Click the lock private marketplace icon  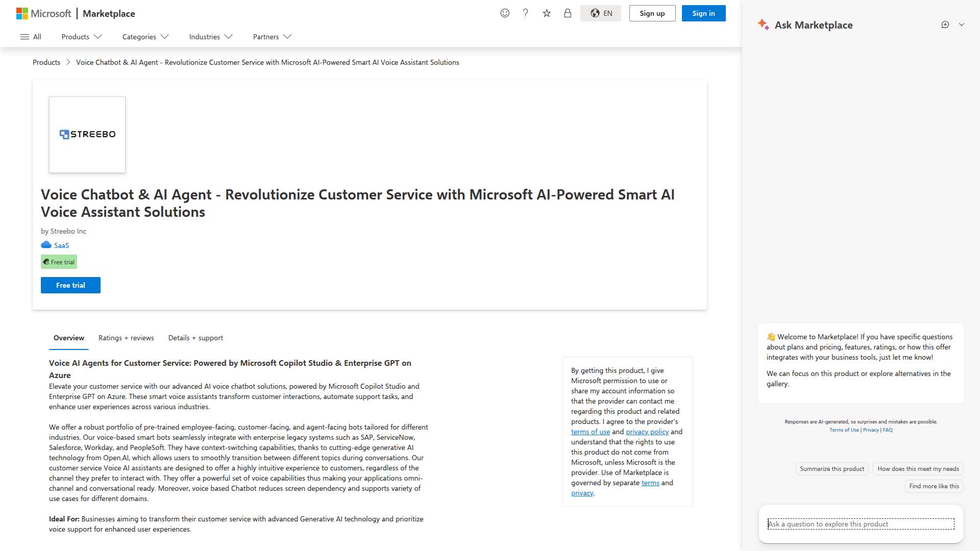(x=568, y=13)
